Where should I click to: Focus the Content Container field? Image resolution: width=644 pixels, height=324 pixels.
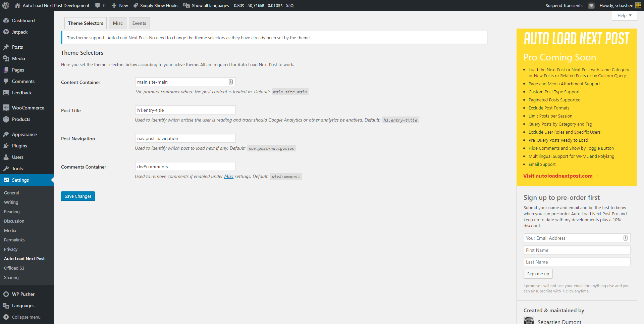[185, 82]
